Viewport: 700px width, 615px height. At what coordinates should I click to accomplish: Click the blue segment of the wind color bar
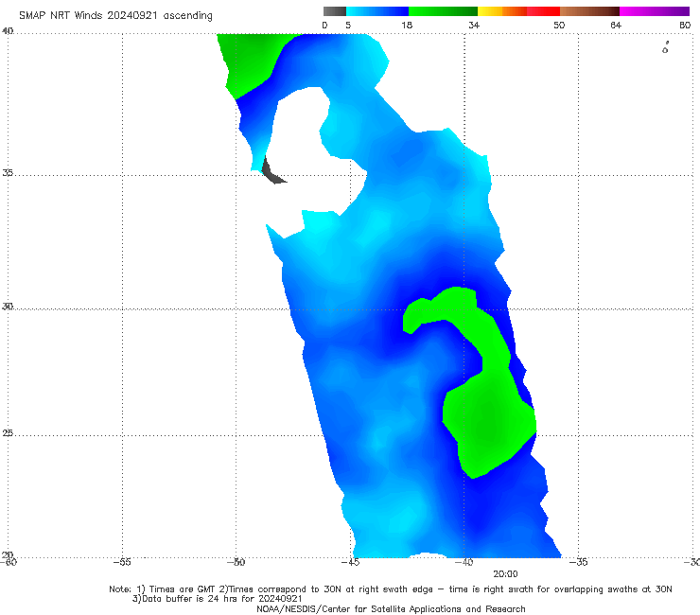coord(377,11)
